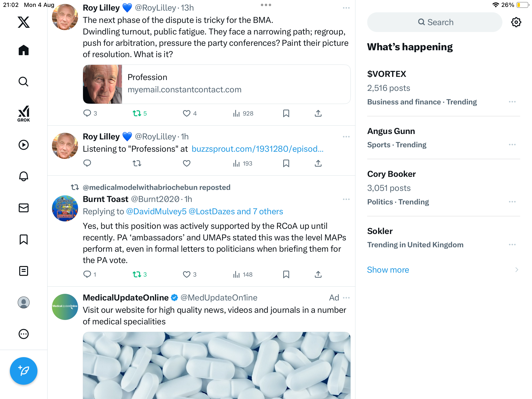Tap the compose new post button
532x399 pixels.
24,371
